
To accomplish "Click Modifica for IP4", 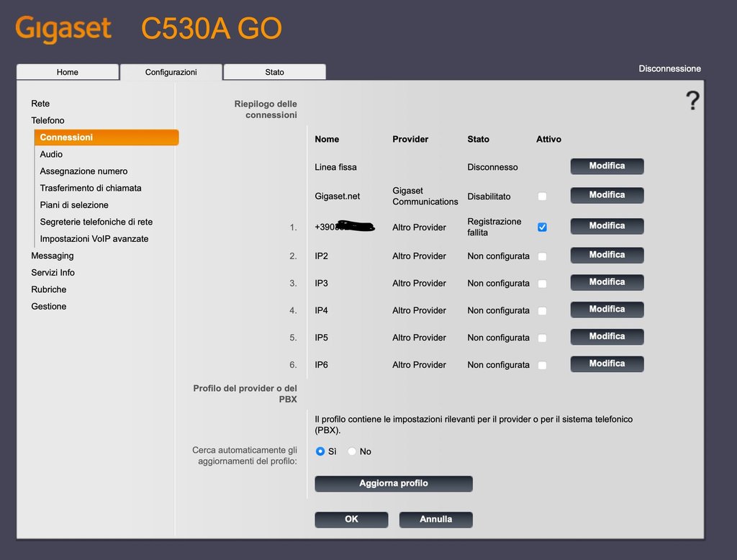I will point(607,310).
